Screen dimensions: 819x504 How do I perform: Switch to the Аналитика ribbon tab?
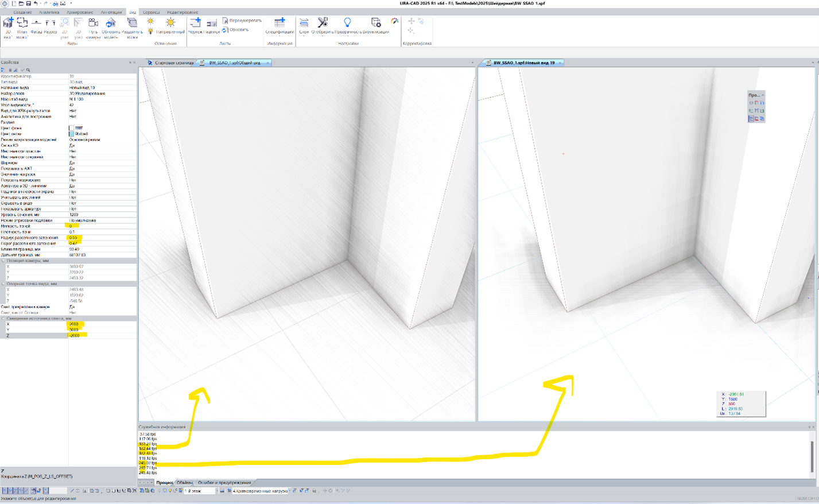(49, 12)
